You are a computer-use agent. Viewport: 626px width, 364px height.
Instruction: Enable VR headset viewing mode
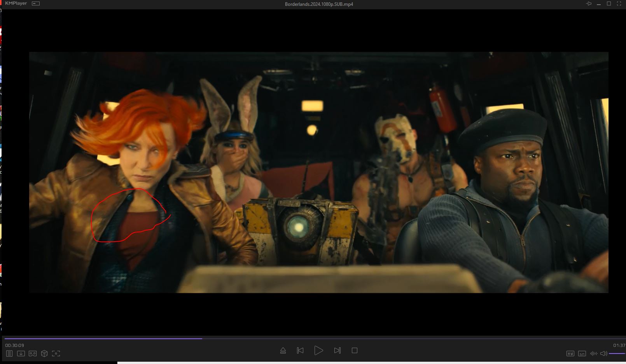(33, 353)
